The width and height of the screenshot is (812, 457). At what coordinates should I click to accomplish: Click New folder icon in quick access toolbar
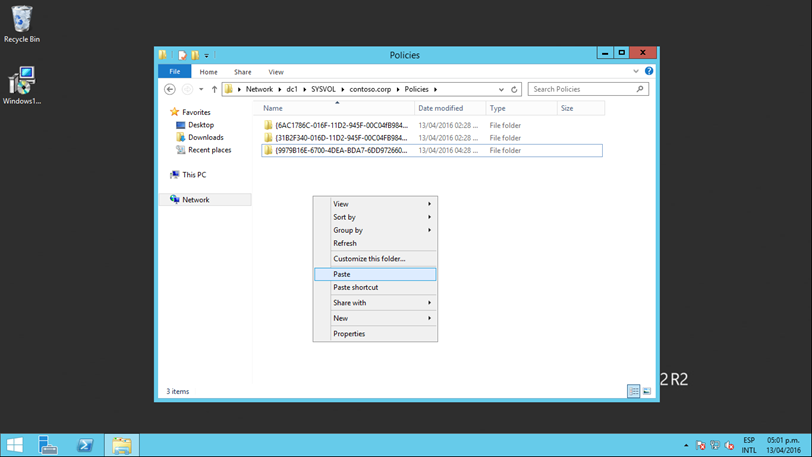(x=195, y=55)
